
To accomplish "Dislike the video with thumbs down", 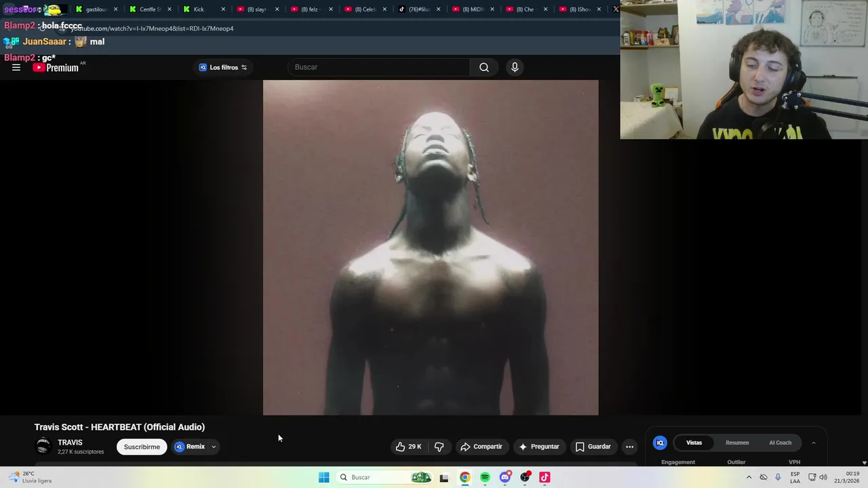I will pyautogui.click(x=439, y=447).
